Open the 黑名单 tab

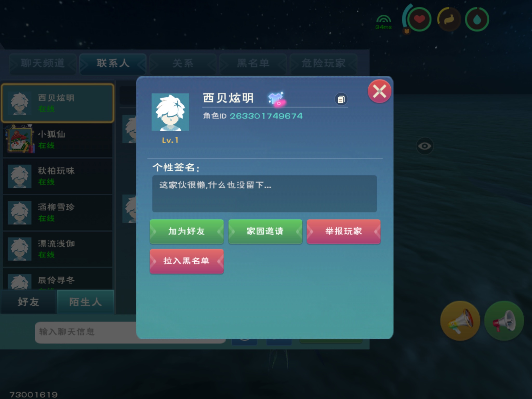pos(253,63)
